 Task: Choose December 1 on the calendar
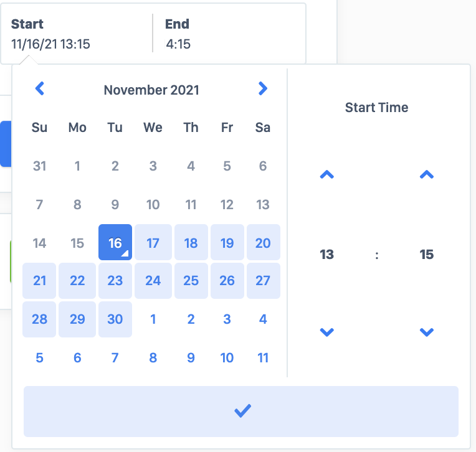[x=153, y=319]
